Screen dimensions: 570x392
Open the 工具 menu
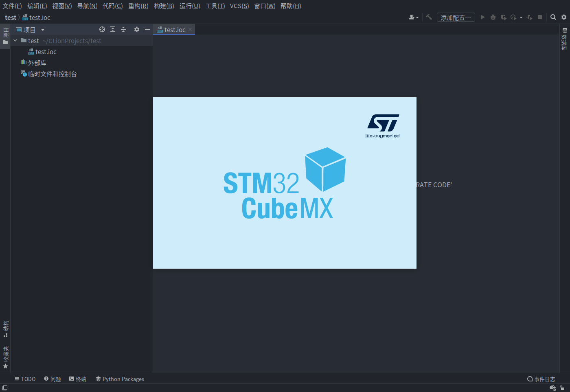coord(215,6)
